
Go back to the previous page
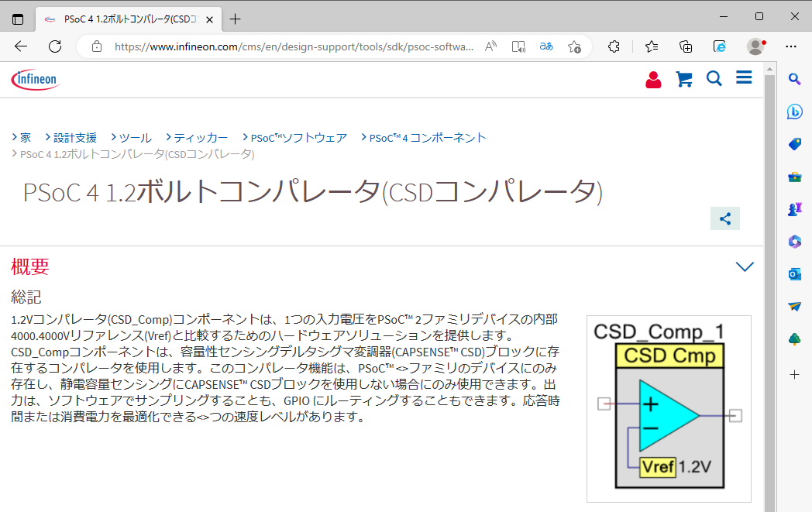21,46
